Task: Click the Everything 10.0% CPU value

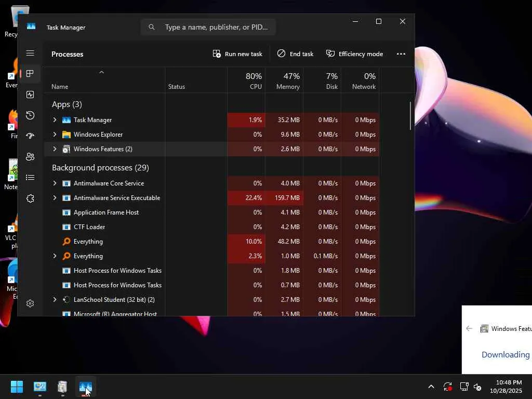Action: pyautogui.click(x=254, y=241)
